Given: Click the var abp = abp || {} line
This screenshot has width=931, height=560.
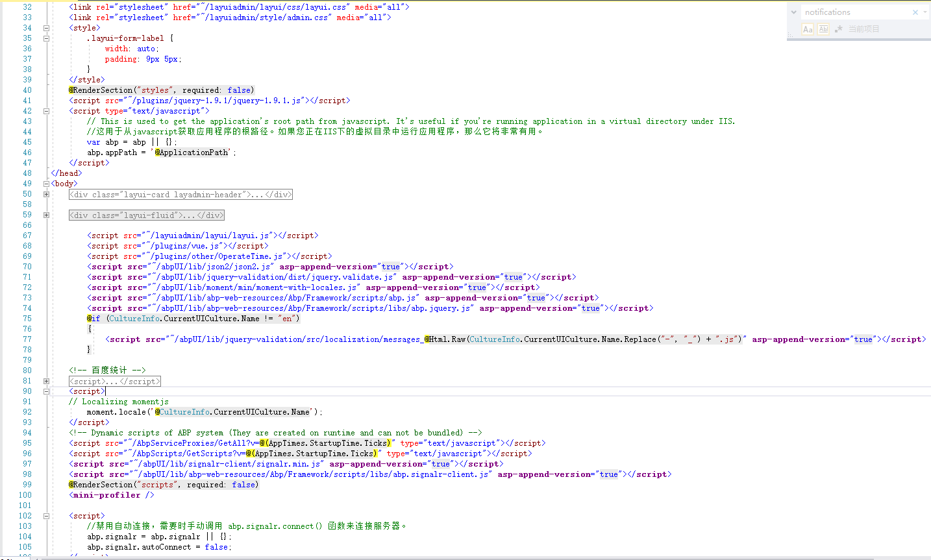Looking at the screenshot, I should click(x=132, y=142).
